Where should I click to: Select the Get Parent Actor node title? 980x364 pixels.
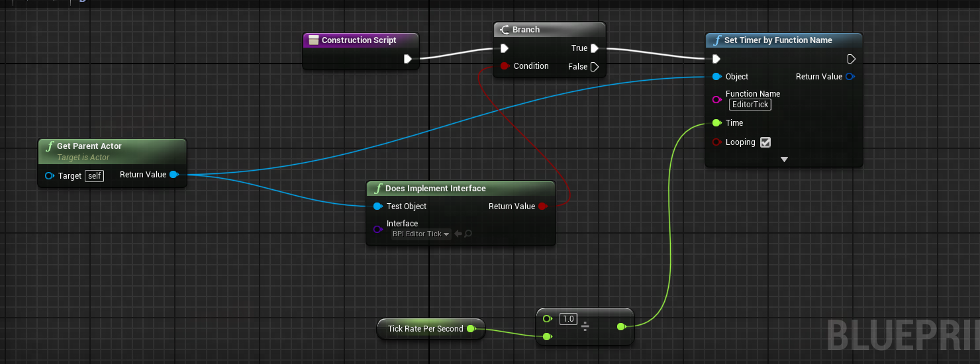(x=89, y=146)
